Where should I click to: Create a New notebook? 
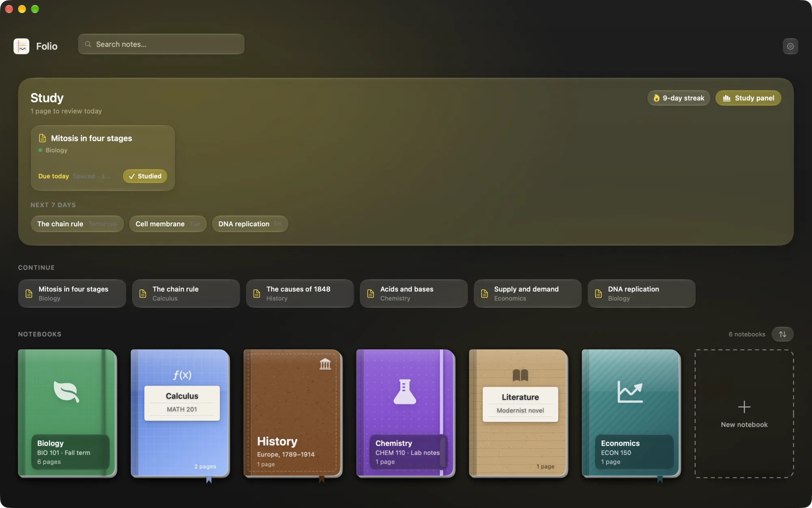pos(744,413)
